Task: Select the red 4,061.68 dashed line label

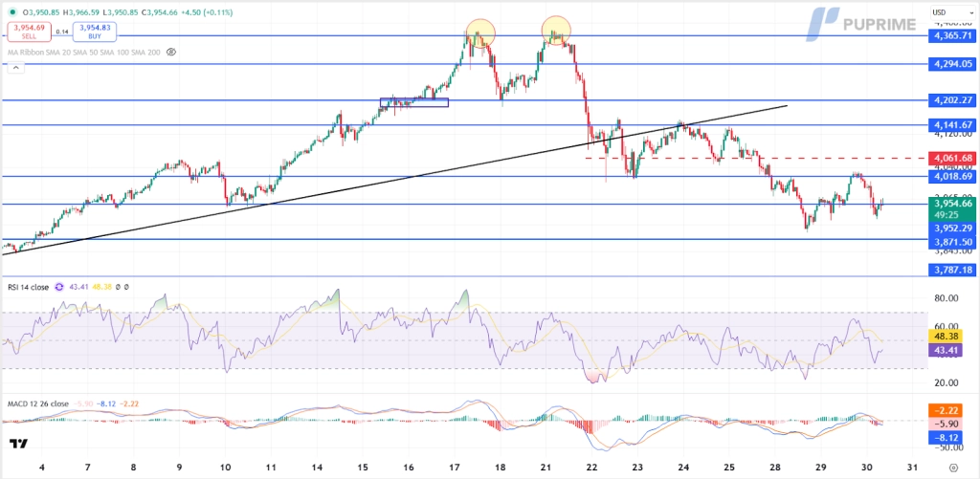Action: click(950, 158)
